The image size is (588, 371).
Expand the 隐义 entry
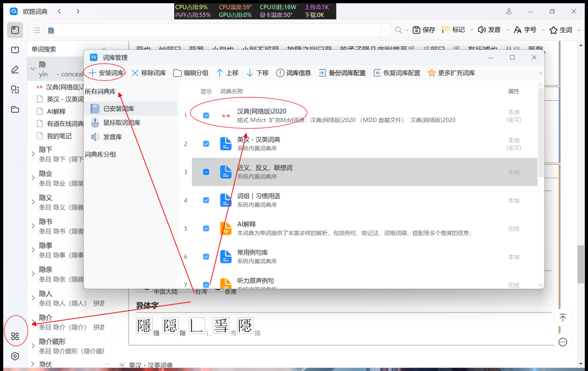tap(33, 202)
